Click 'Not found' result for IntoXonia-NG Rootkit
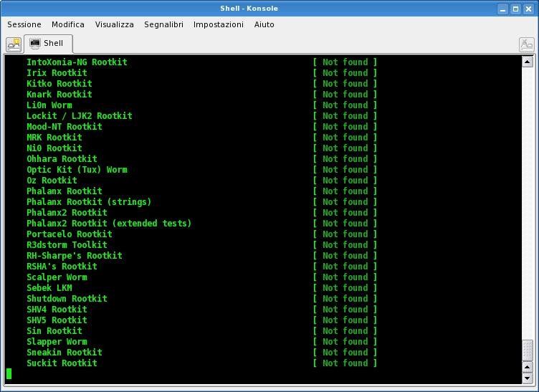This screenshot has height=392, width=539. tap(345, 62)
